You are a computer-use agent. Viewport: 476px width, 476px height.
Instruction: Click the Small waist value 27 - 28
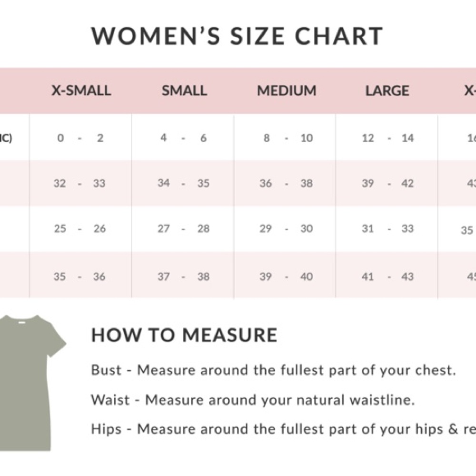point(183,228)
